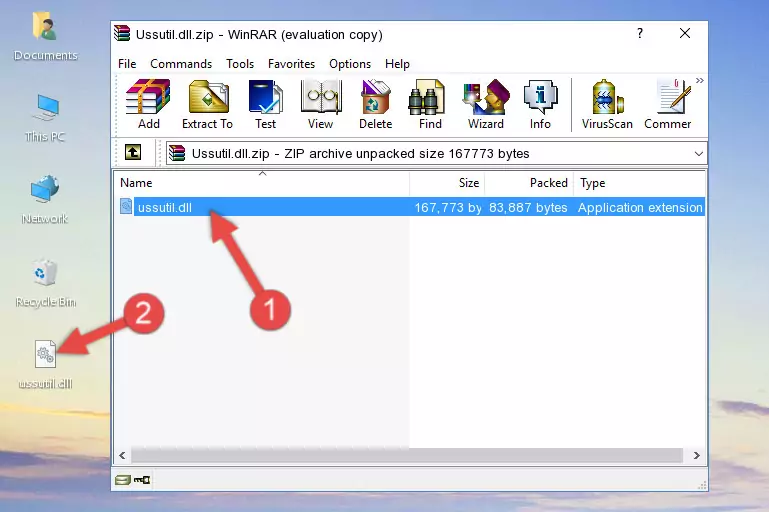Viewport: 769px width, 512px height.
Task: Open the Tools menu
Action: 240,64
